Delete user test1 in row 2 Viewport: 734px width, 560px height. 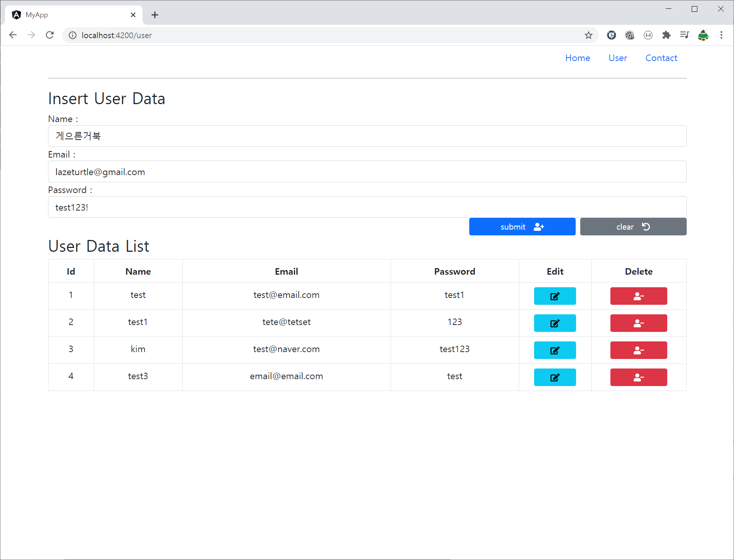click(638, 323)
